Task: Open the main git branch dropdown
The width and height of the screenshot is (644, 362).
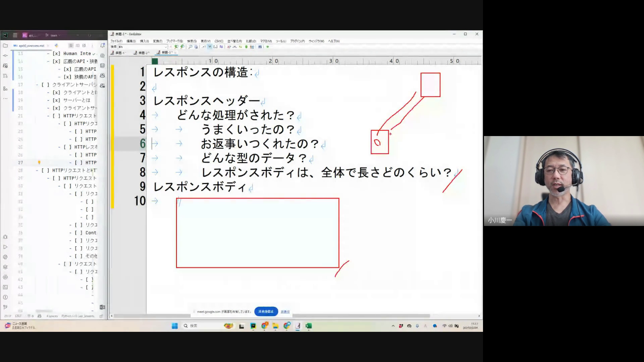Action: tap(54, 35)
